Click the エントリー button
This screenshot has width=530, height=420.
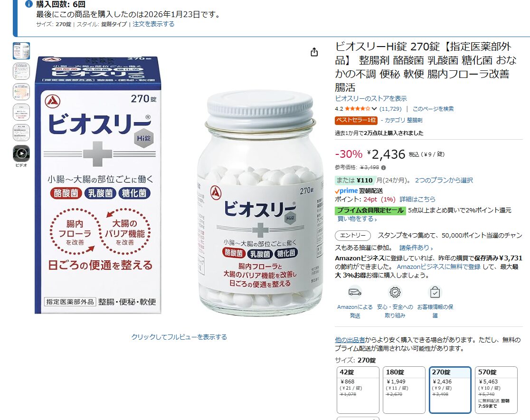tap(352, 235)
